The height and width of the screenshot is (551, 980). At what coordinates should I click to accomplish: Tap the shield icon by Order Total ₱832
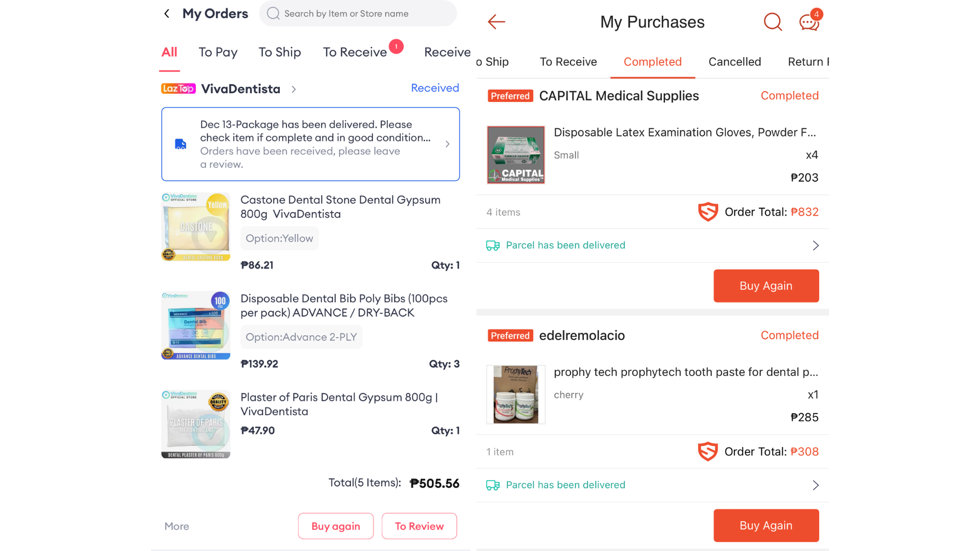(708, 212)
